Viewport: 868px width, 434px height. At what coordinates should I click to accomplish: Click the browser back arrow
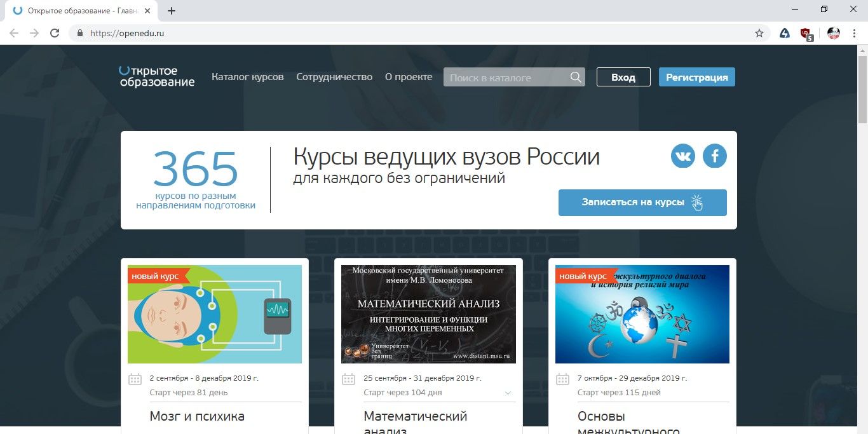[14, 33]
